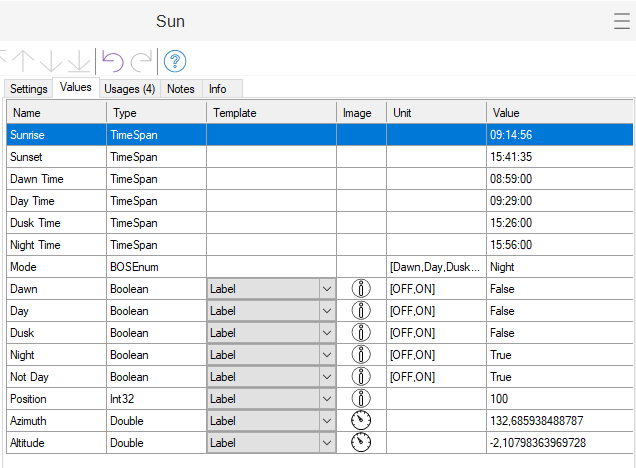The height and width of the screenshot is (468, 636).
Task: Open the Usages (4) tab
Action: click(130, 89)
